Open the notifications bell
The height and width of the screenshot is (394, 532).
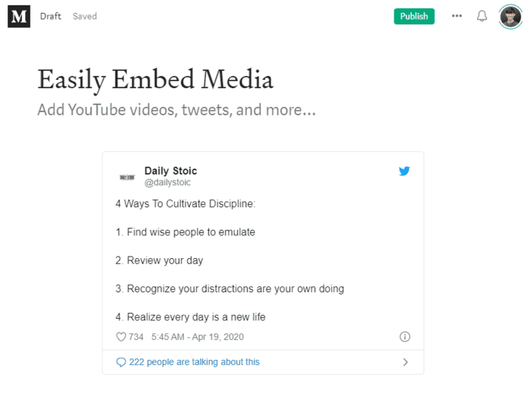pyautogui.click(x=482, y=16)
